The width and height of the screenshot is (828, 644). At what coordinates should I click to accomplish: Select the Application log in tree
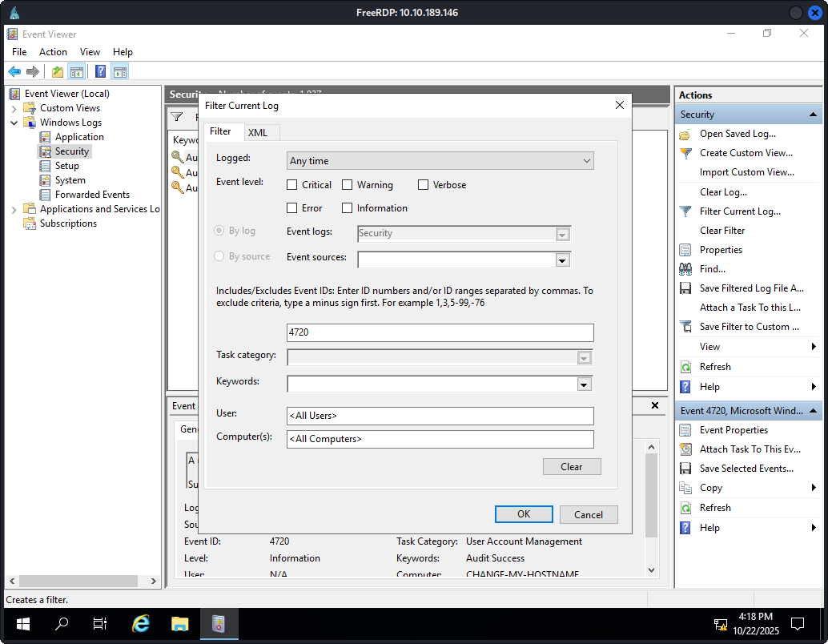click(x=79, y=137)
